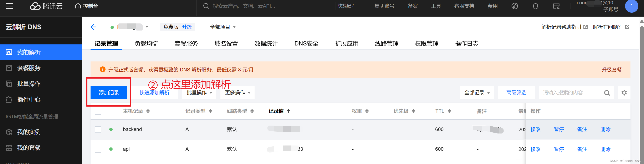The image size is (644, 164).
Task: Switch to the 操作日志 tab
Action: tap(466, 44)
